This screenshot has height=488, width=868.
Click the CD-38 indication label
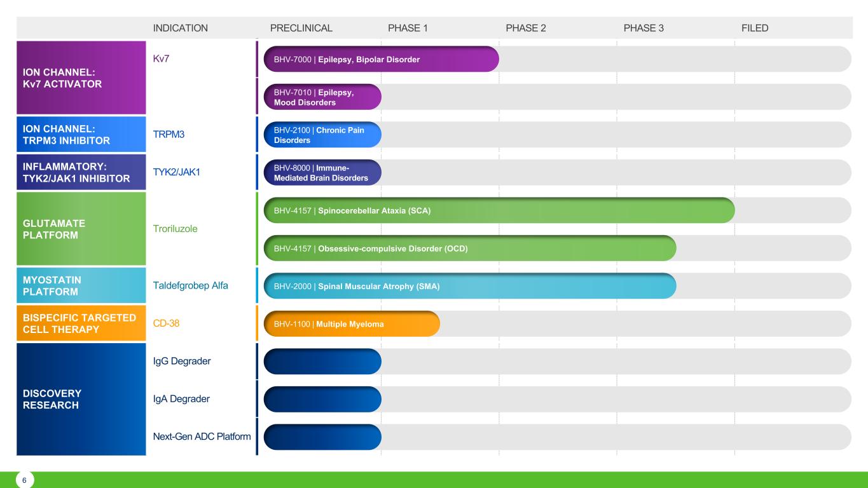[167, 323]
